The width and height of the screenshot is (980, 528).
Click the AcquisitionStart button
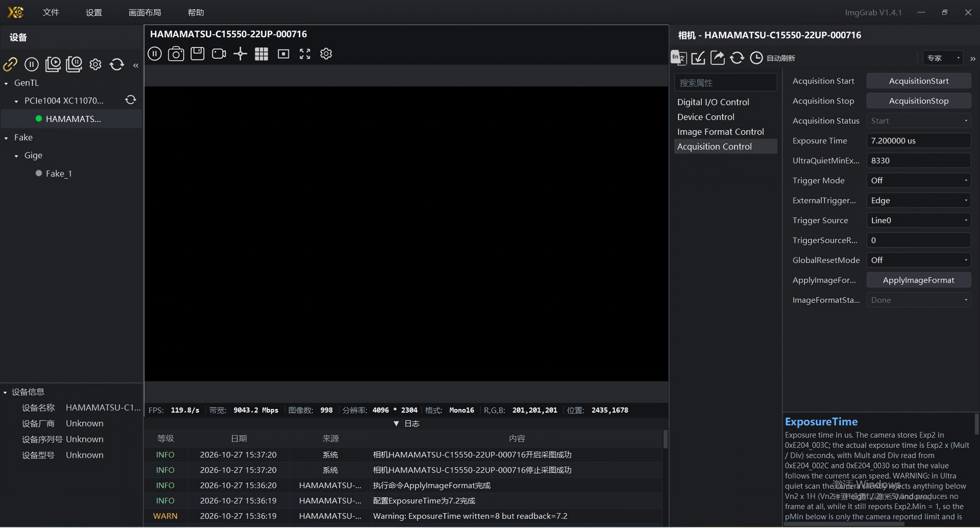click(919, 81)
